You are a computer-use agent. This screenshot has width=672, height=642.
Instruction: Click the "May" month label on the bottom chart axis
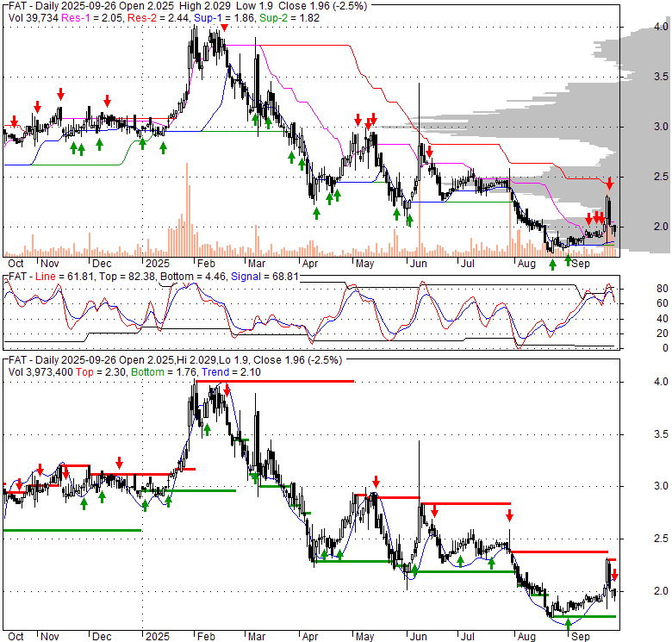(x=364, y=637)
